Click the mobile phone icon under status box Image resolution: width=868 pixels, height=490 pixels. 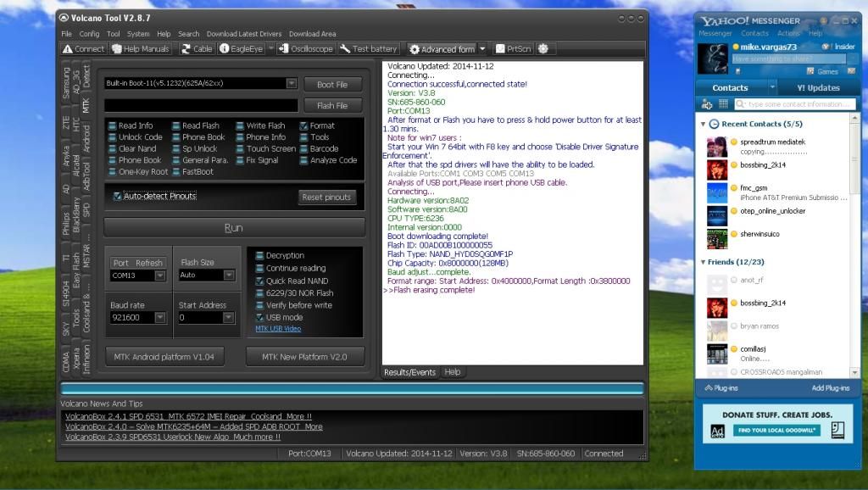pyautogui.click(x=737, y=71)
